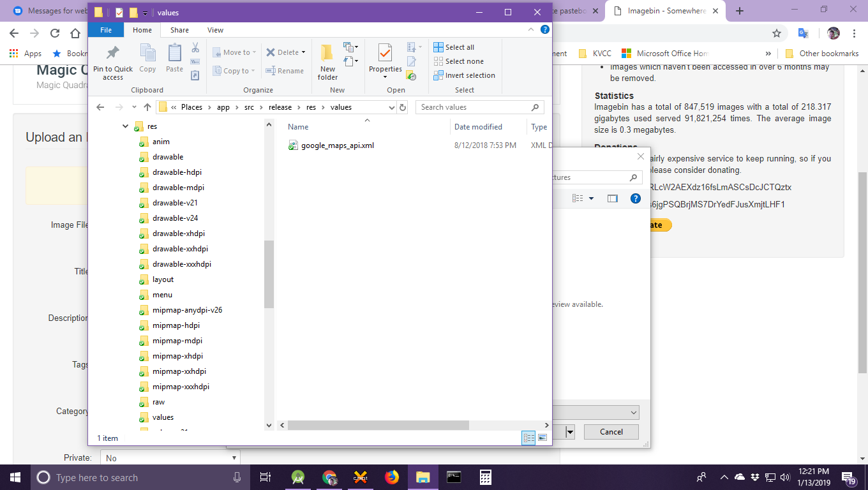868x490 pixels.
Task: Click the Copy icon in Clipboard group
Action: pyautogui.click(x=147, y=58)
